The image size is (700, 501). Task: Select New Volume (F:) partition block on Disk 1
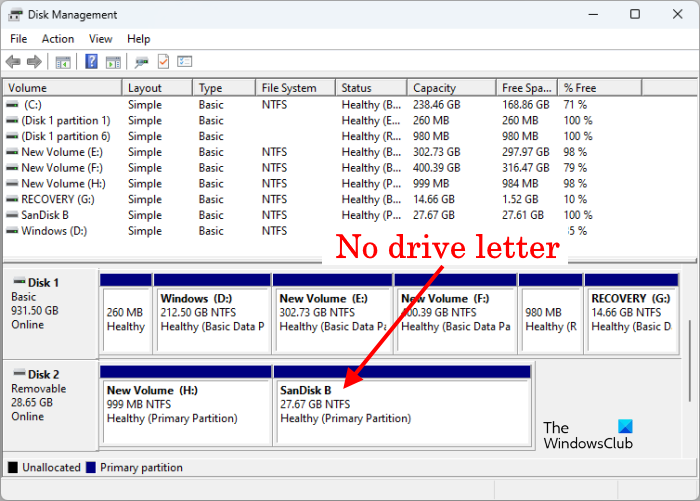point(455,314)
